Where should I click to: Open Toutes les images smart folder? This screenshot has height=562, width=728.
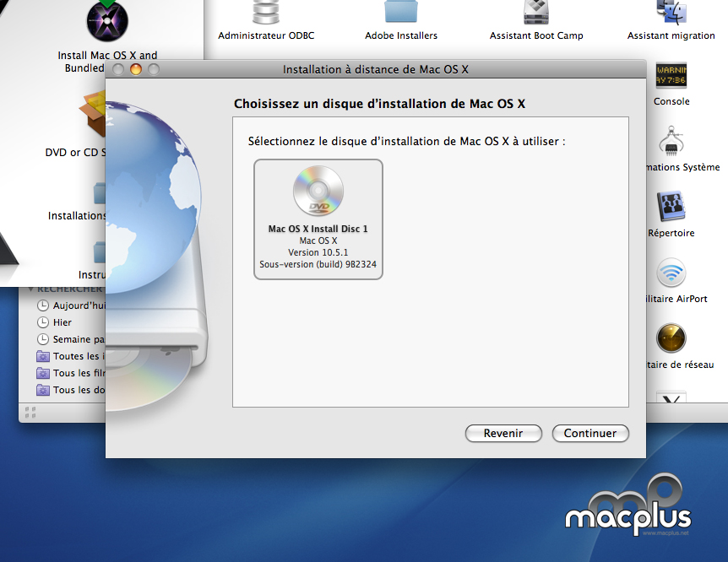coord(71,356)
